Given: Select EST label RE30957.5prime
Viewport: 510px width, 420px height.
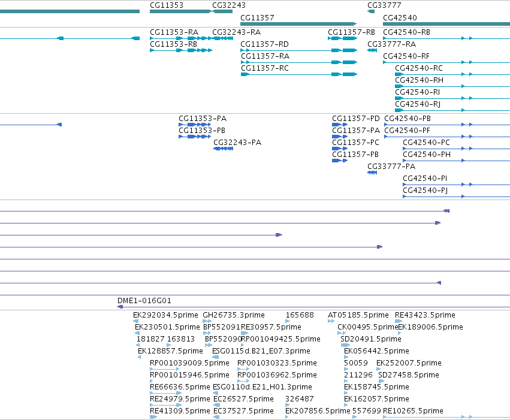Looking at the screenshot, I should pos(271,327).
